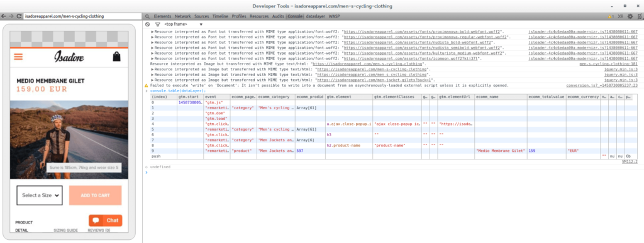Open the Select a Size dropdown
Image resolution: width=644 pixels, height=243 pixels.
pyautogui.click(x=40, y=195)
